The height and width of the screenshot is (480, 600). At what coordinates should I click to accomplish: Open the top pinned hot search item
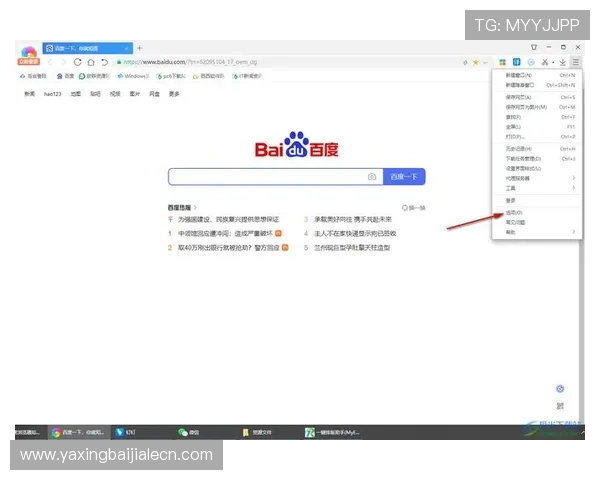228,219
